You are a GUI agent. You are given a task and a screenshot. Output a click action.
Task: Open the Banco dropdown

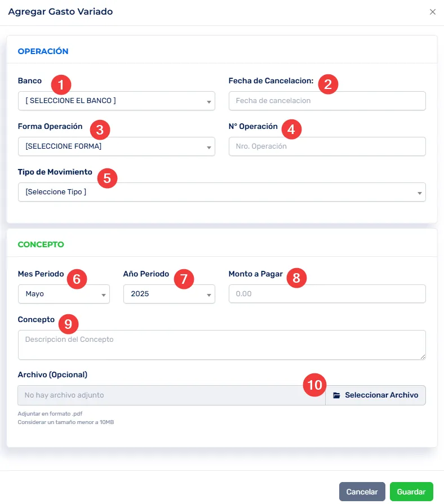tap(116, 101)
